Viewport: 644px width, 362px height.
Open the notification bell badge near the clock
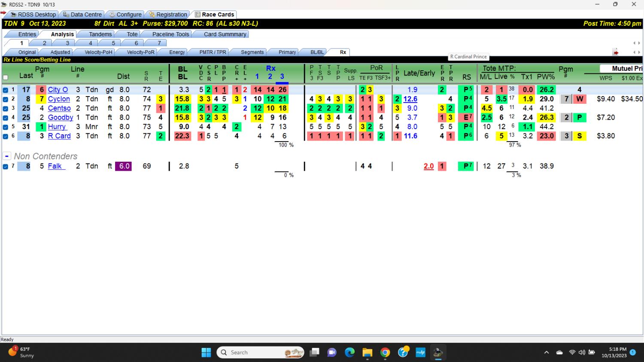[x=632, y=352]
